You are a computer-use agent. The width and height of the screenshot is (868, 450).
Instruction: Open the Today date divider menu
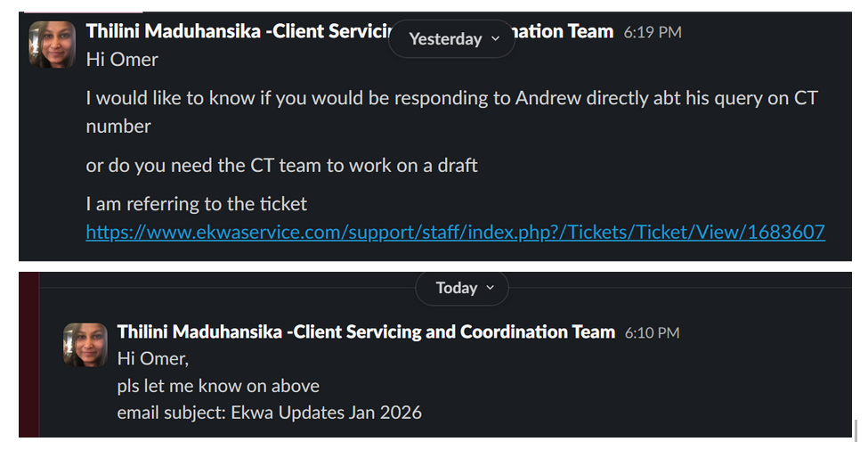click(x=461, y=288)
